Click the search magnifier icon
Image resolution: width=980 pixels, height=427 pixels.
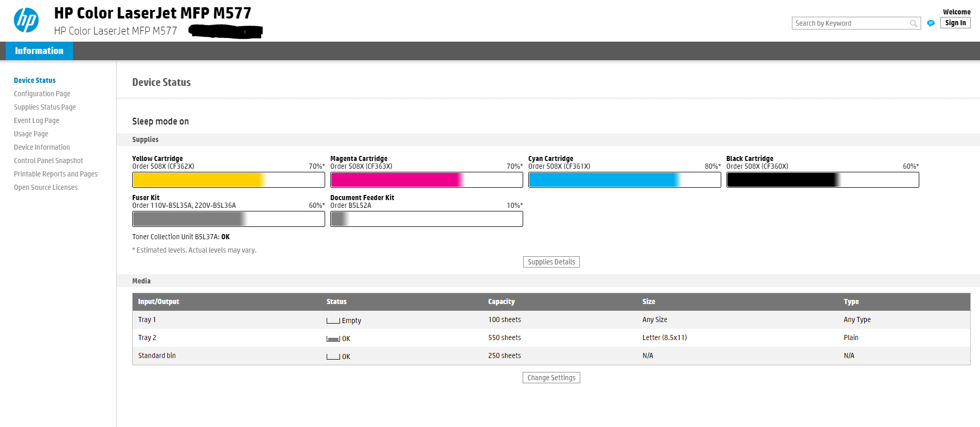click(914, 23)
